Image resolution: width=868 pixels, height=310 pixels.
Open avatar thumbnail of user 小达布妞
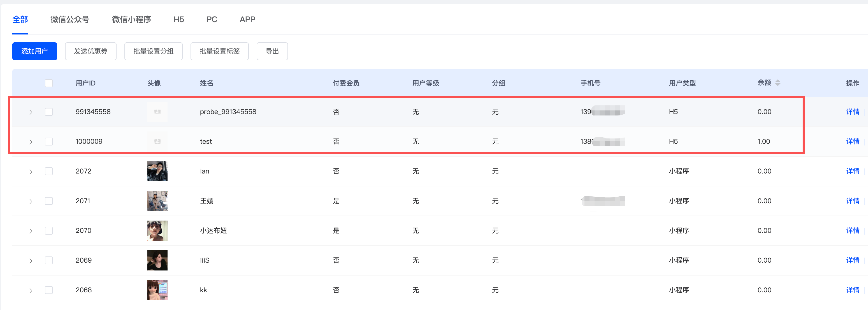point(157,230)
